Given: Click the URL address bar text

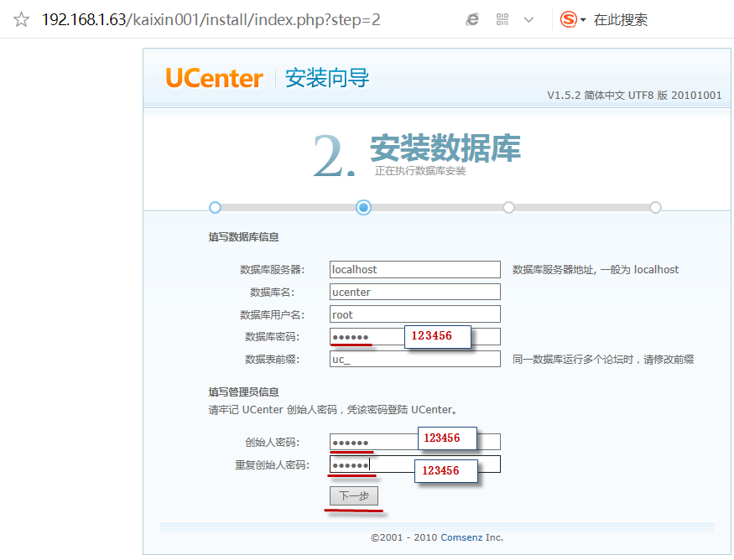Looking at the screenshot, I should [211, 19].
